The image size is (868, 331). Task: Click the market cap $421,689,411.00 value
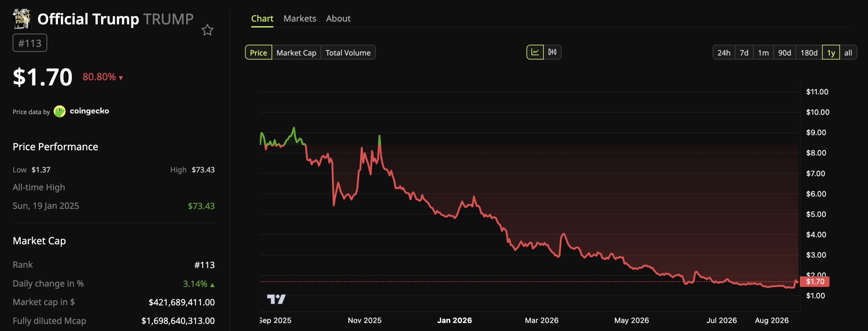(182, 302)
